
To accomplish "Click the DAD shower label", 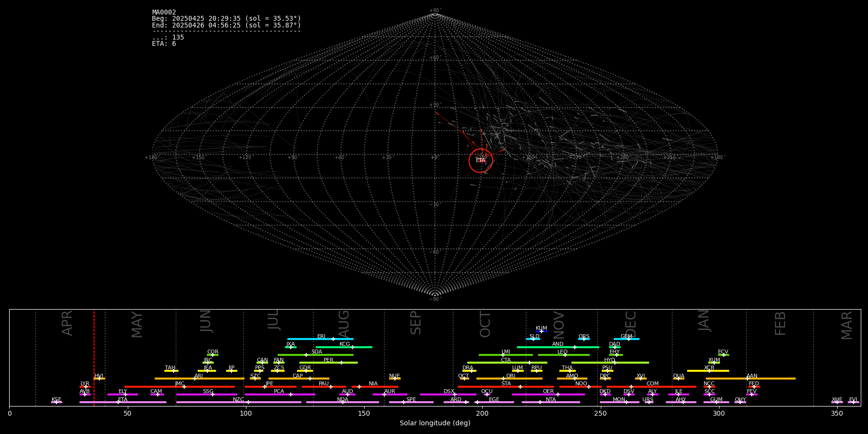I will [x=615, y=344].
